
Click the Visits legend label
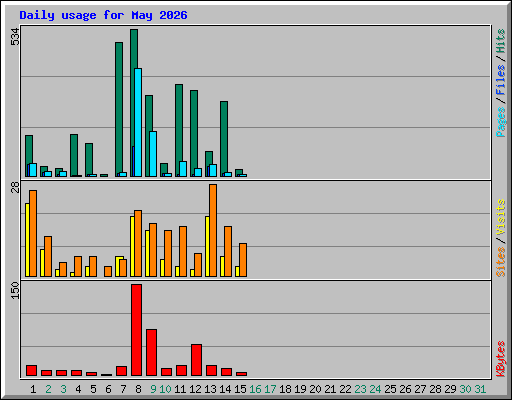tap(501, 218)
